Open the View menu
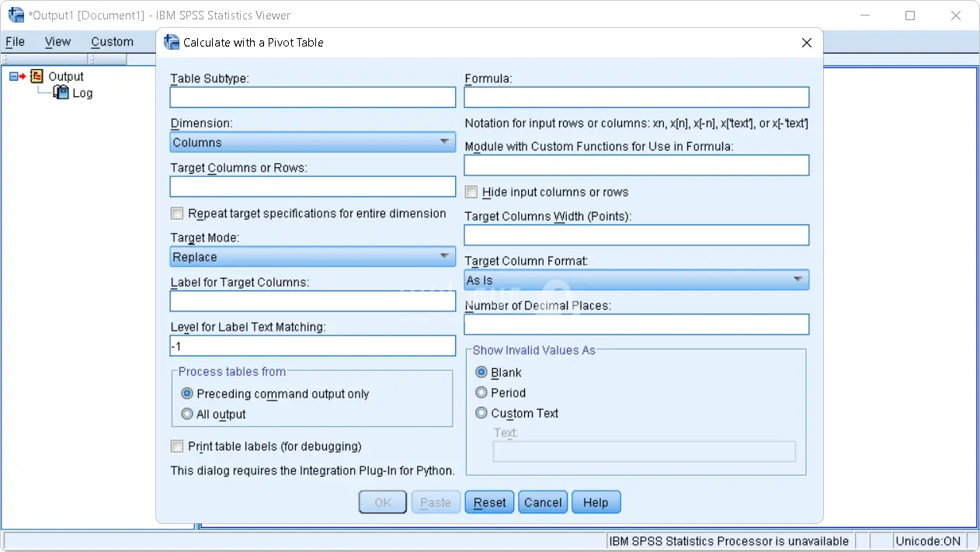 pos(57,42)
